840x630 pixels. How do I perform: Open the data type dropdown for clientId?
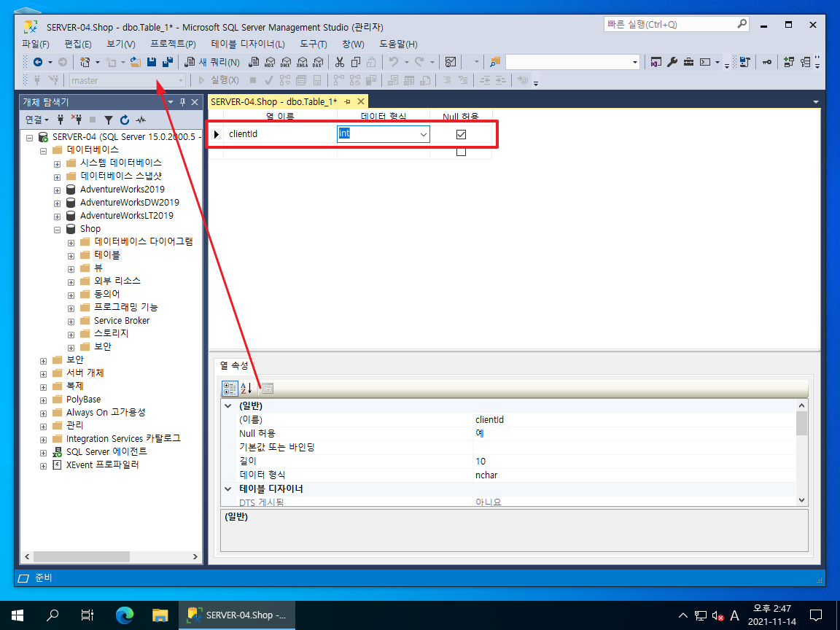423,134
